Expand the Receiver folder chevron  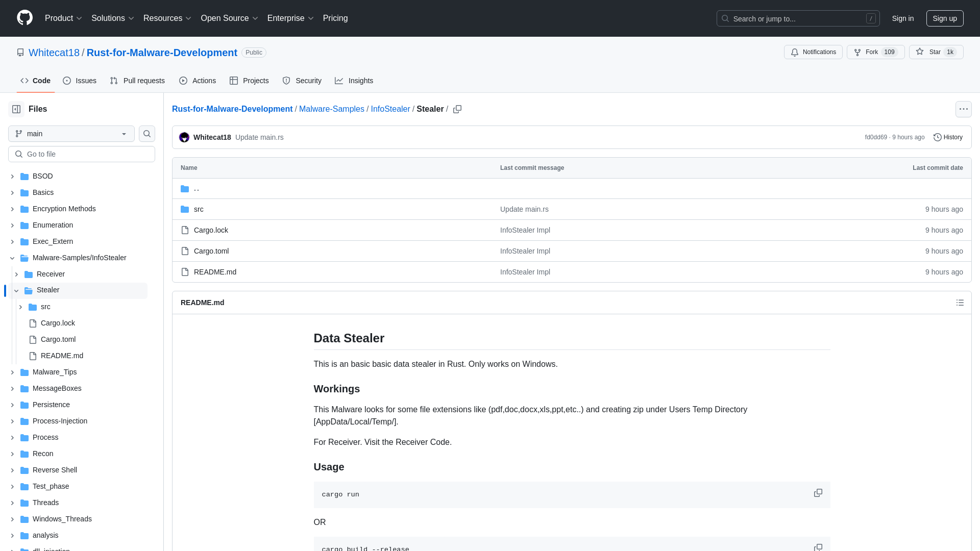tap(16, 274)
